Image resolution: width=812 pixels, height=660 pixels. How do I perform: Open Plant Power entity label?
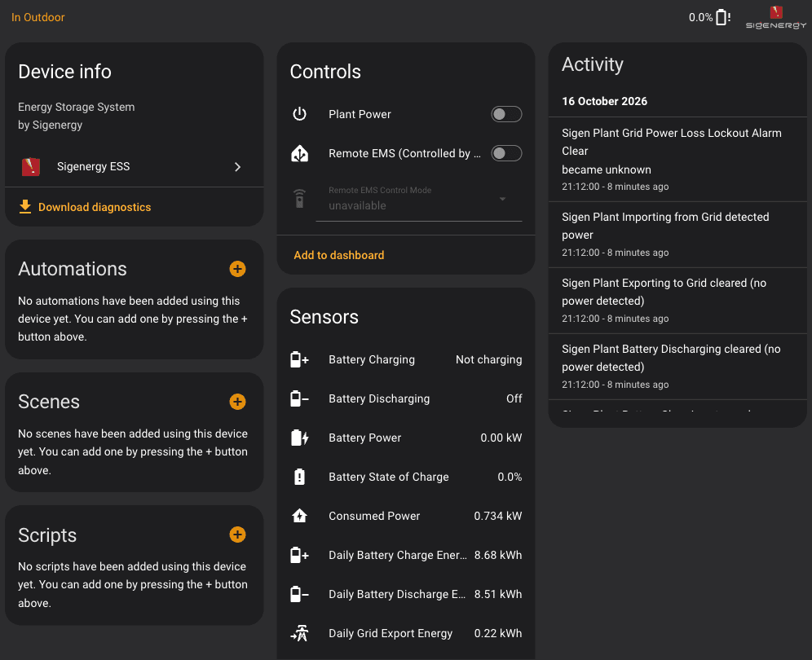click(x=360, y=114)
